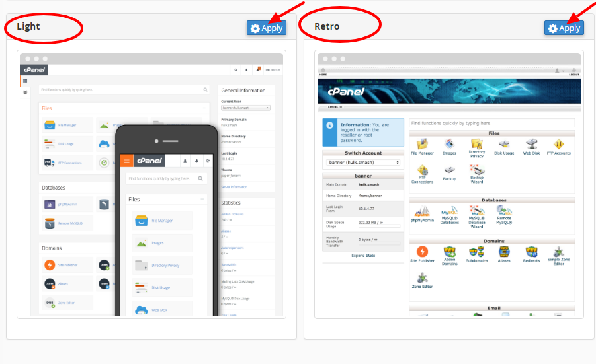Click Retro preview find functions search field

click(492, 123)
